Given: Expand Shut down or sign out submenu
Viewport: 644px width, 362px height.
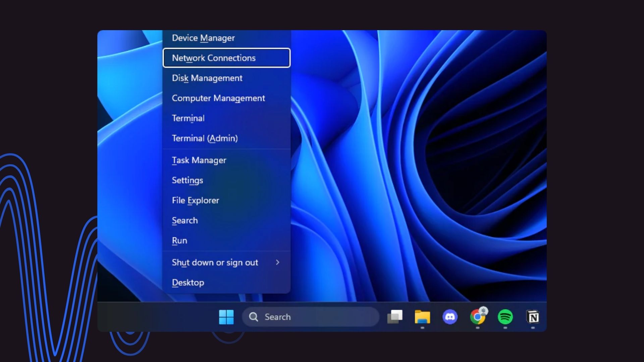Looking at the screenshot, I should (226, 262).
